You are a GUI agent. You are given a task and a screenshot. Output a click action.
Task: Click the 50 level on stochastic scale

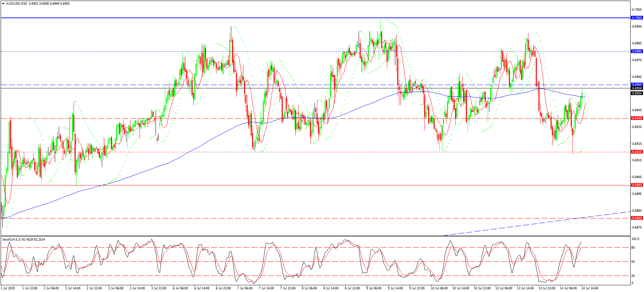click(x=633, y=262)
